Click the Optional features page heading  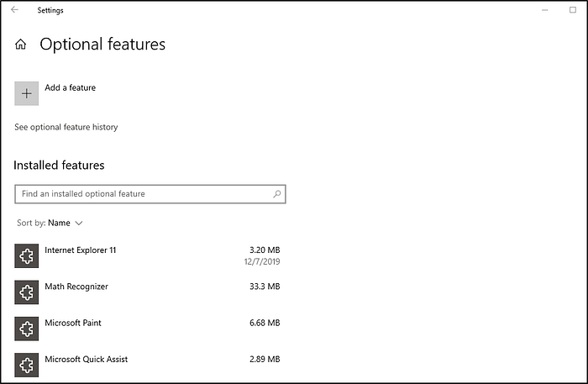(x=102, y=45)
